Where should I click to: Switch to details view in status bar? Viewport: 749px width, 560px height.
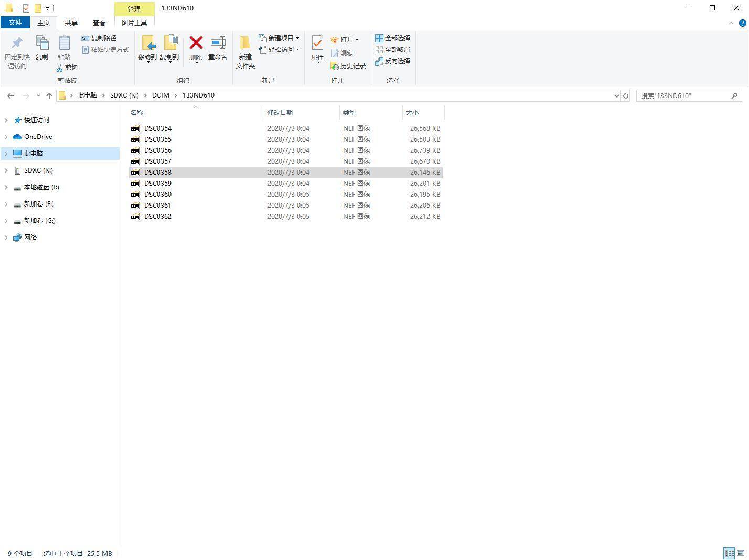(x=729, y=553)
